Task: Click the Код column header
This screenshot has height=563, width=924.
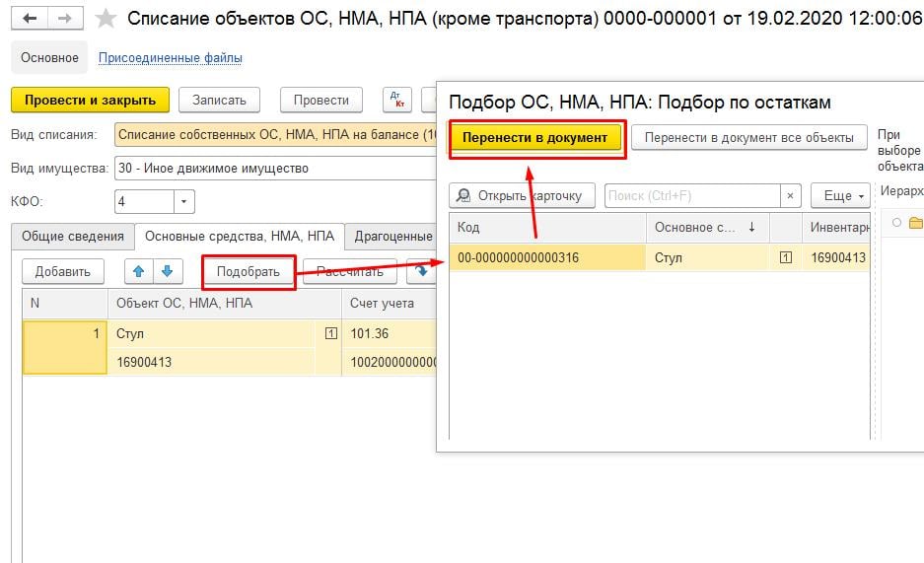Action: tap(547, 228)
